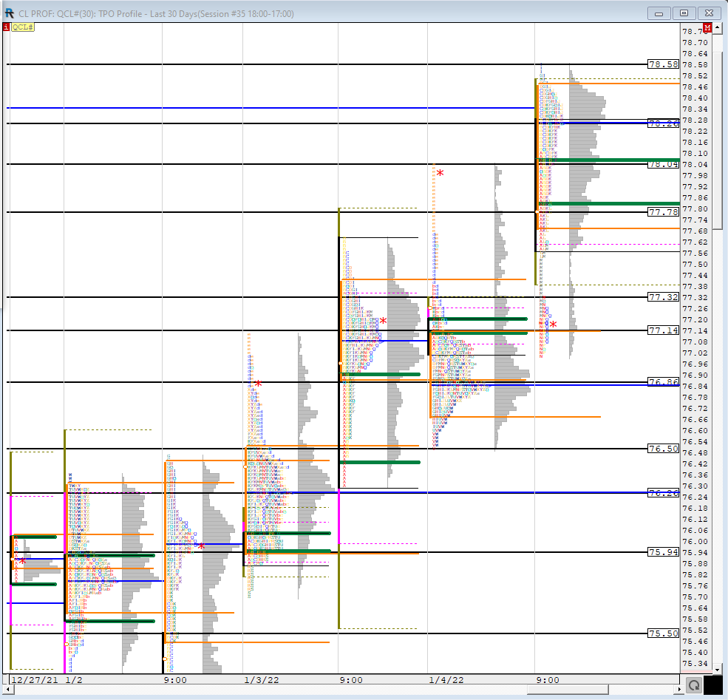Click the red 'M' icon on price scale
This screenshot has width=728, height=700.
(x=707, y=28)
